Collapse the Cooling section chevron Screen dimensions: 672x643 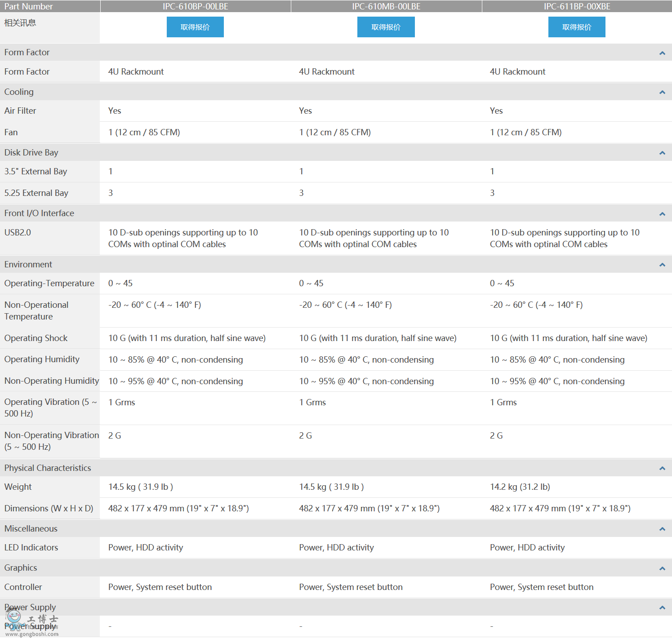click(662, 92)
